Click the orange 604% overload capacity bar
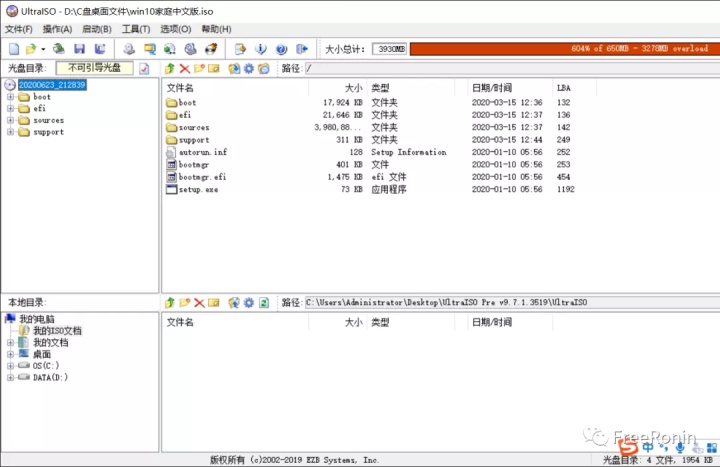720x467 pixels. [x=565, y=49]
